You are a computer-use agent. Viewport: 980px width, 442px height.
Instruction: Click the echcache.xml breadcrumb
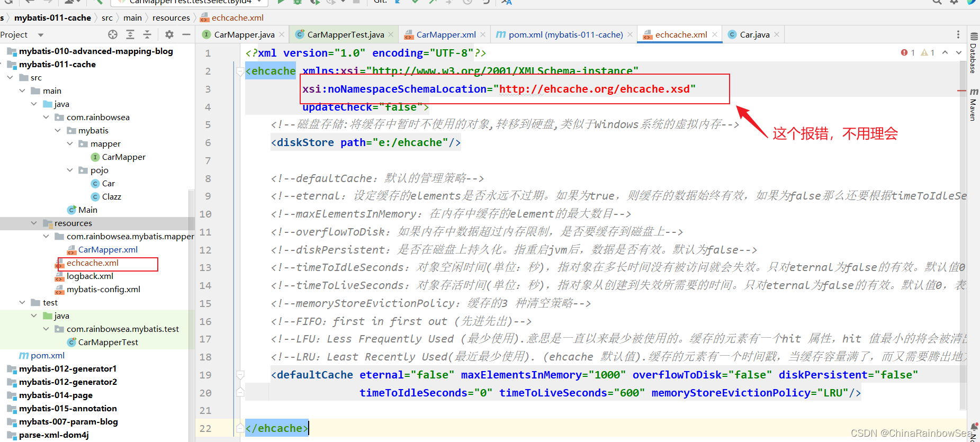(x=232, y=18)
